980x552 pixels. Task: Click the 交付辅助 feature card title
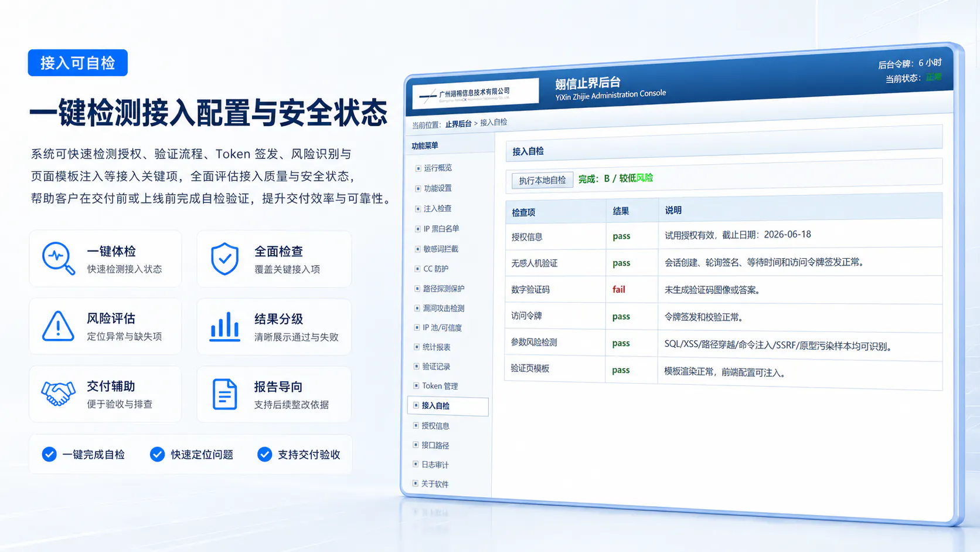point(111,386)
